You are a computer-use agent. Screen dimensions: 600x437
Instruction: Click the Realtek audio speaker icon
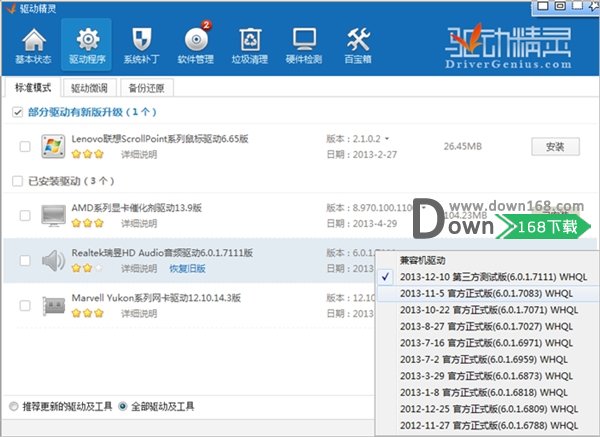(53, 261)
